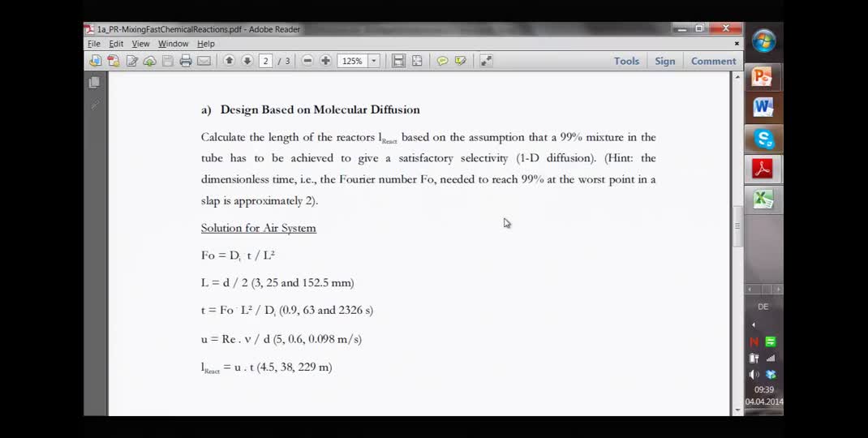868x438 pixels.
Task: Click the Print file icon
Action: click(x=186, y=61)
